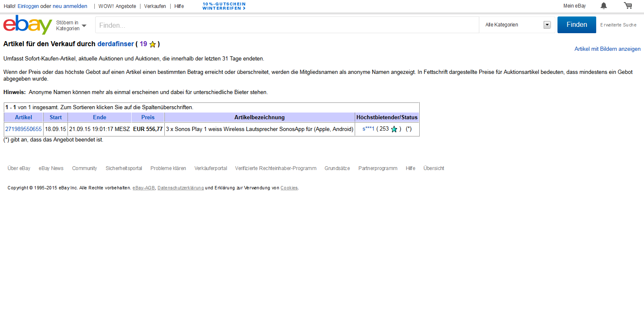
Task: Open the Mein eBay menu
Action: 574,6
